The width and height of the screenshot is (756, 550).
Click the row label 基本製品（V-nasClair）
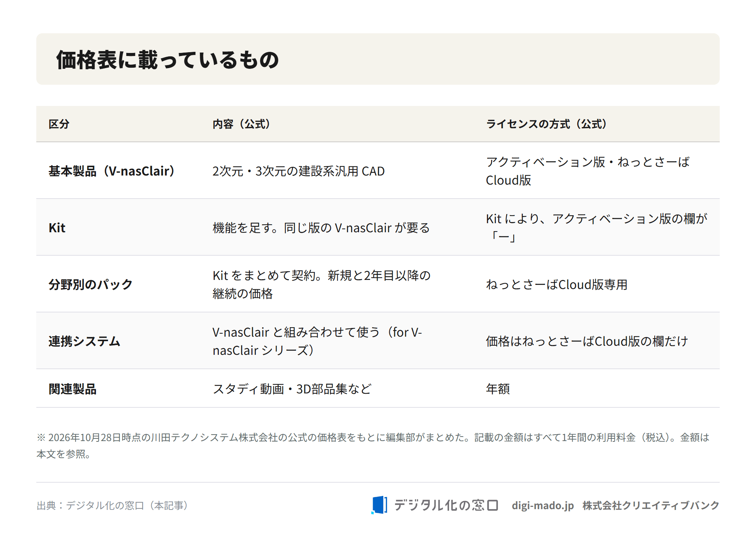tap(112, 171)
